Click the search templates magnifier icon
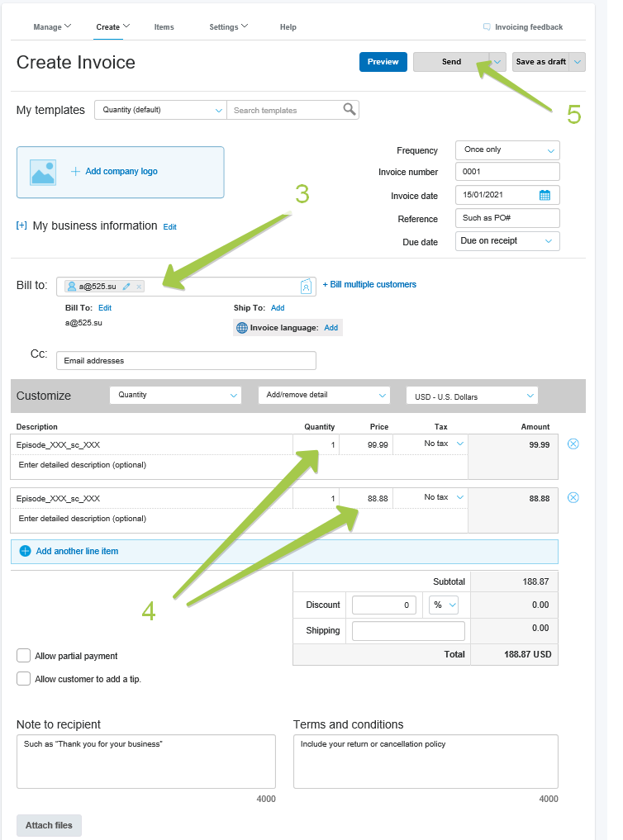The height and width of the screenshot is (840, 623). click(x=350, y=110)
